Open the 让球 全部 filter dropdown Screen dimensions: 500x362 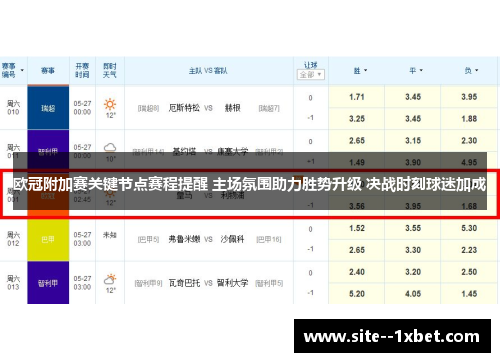point(311,75)
